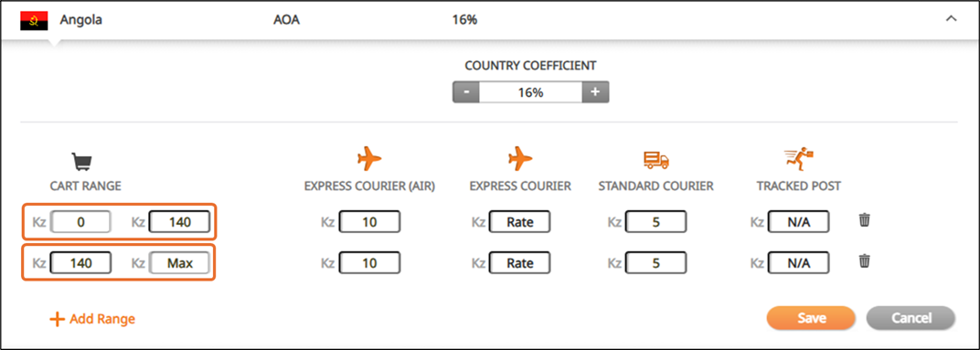Click the Express Courier airplane icon
The height and width of the screenshot is (350, 980).
coord(520,159)
